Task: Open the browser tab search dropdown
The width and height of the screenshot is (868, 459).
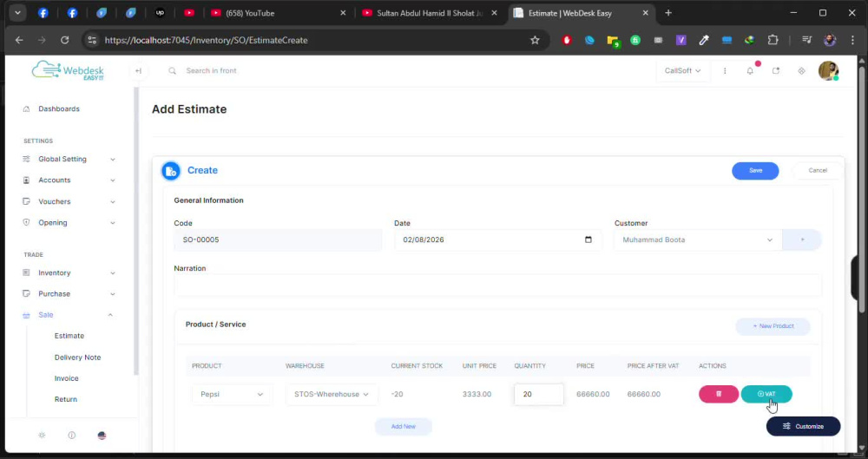Action: [17, 13]
